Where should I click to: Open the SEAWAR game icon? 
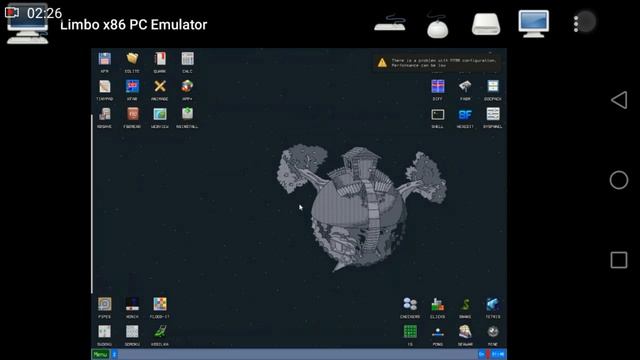tap(465, 332)
